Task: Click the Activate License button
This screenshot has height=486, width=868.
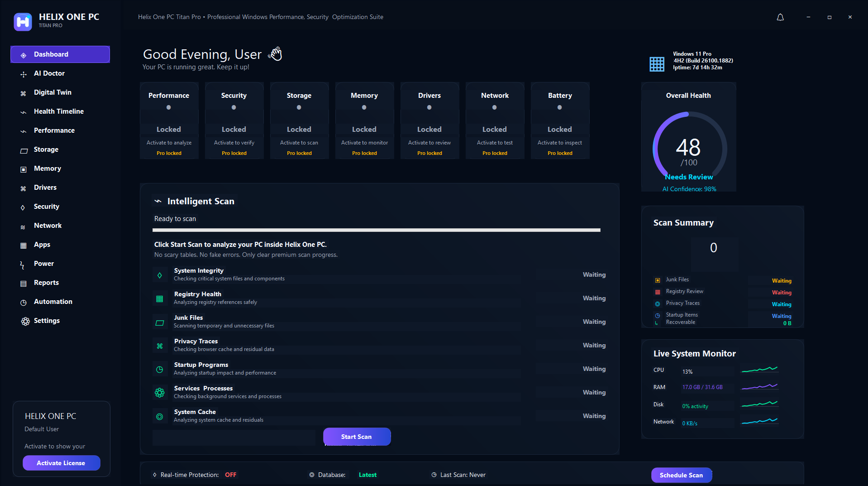Action: coord(61,463)
